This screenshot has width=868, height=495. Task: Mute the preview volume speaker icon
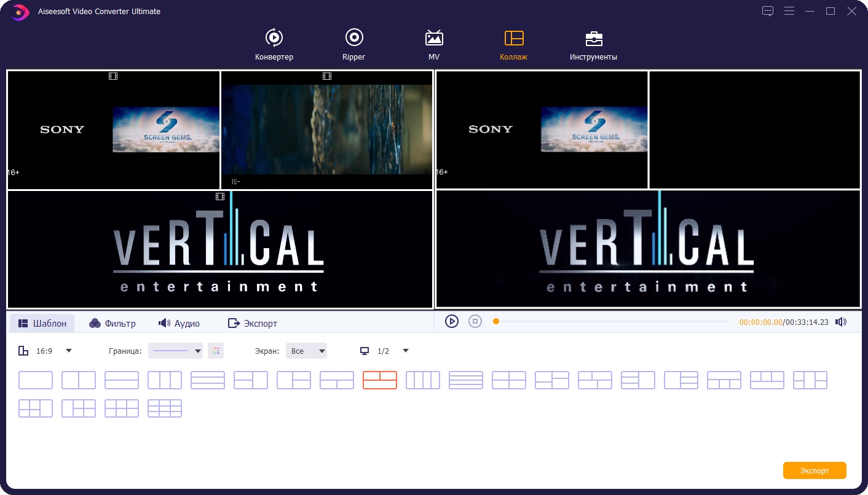click(x=841, y=322)
